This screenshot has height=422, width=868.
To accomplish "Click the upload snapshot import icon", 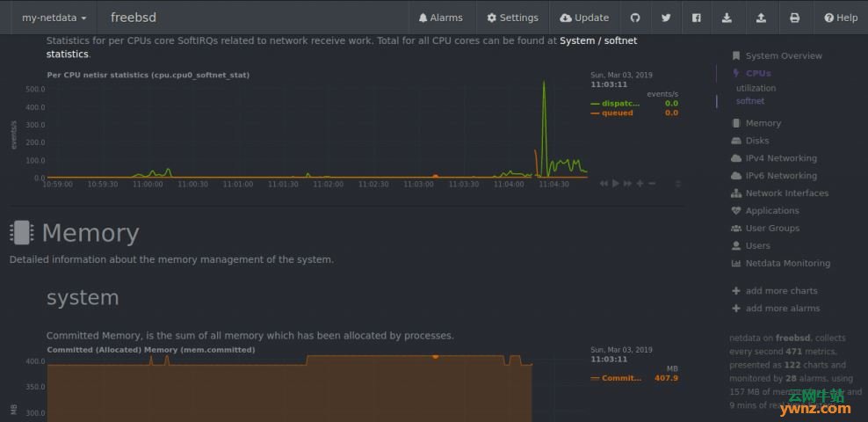I will pyautogui.click(x=761, y=18).
